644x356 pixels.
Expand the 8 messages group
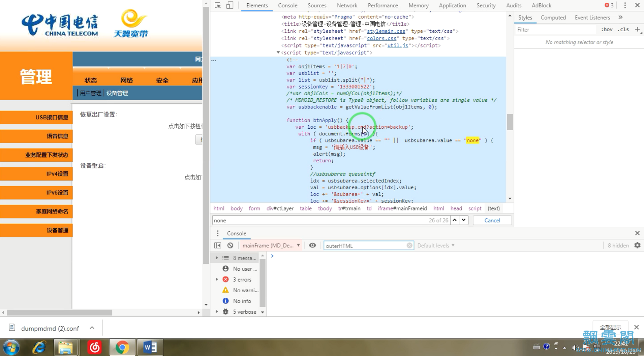coord(217,258)
